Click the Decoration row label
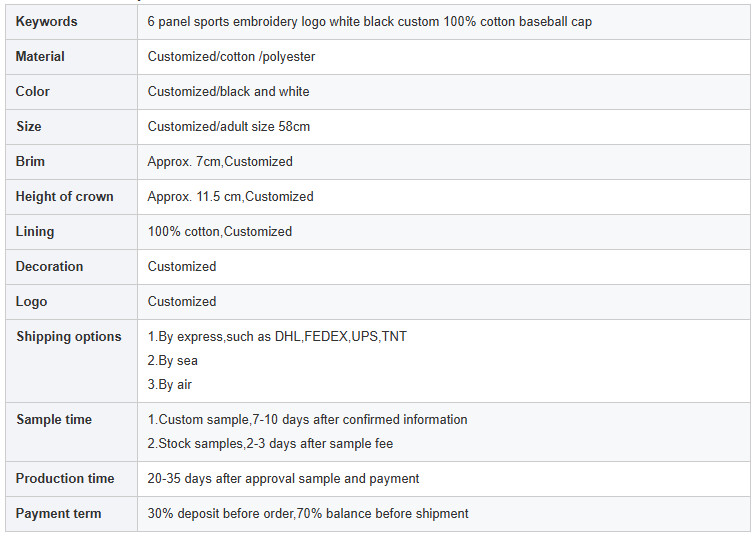This screenshot has width=756, height=537. pos(49,267)
